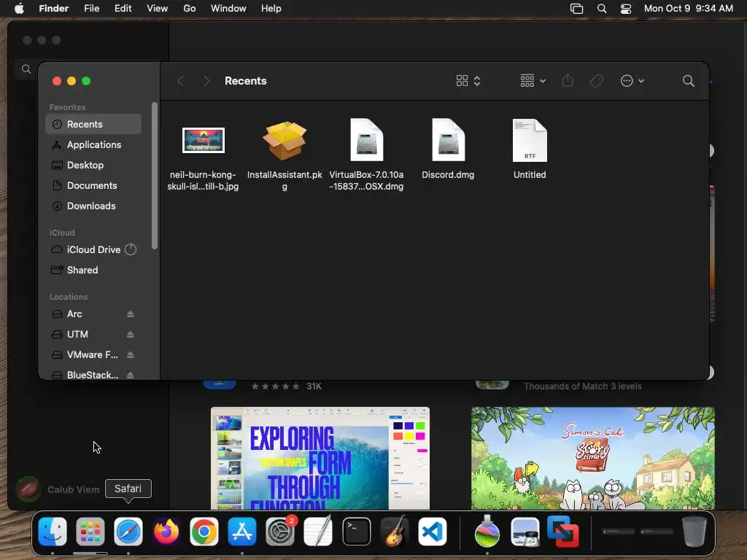The width and height of the screenshot is (747, 560).
Task: Open the Exploring Form screenshot in App Store
Action: click(x=320, y=458)
